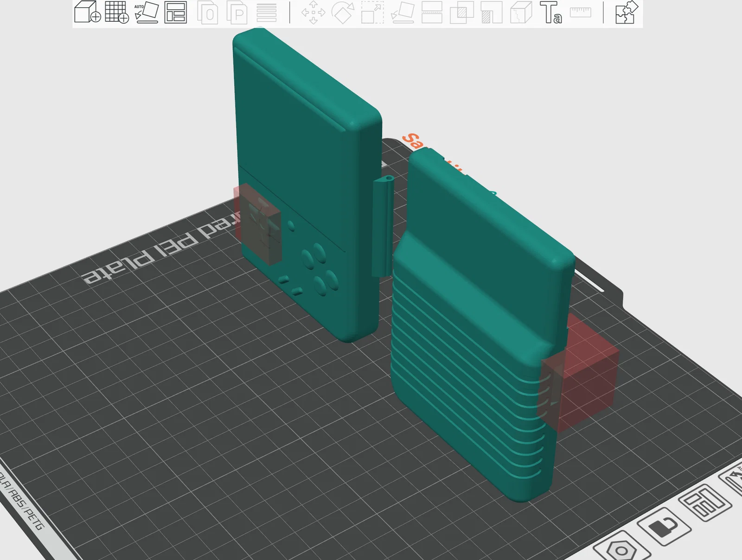The height and width of the screenshot is (560, 742).
Task: Click the Add model cube icon
Action: pyautogui.click(x=87, y=12)
